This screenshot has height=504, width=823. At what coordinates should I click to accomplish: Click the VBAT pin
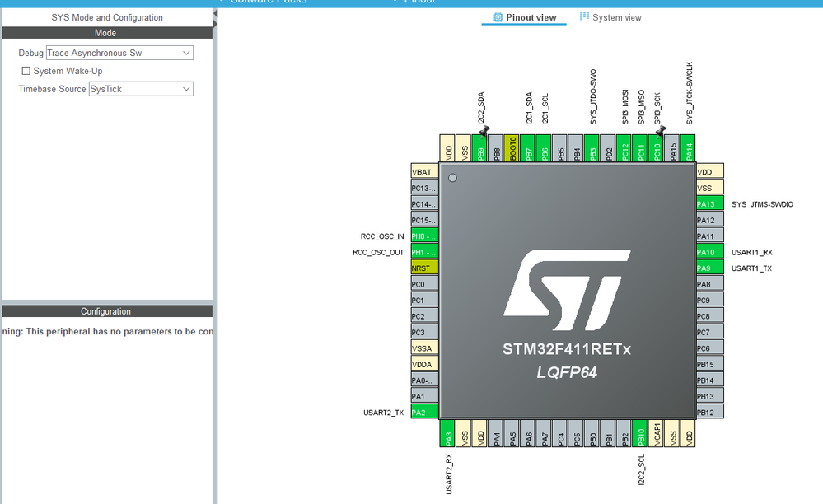[x=424, y=171]
